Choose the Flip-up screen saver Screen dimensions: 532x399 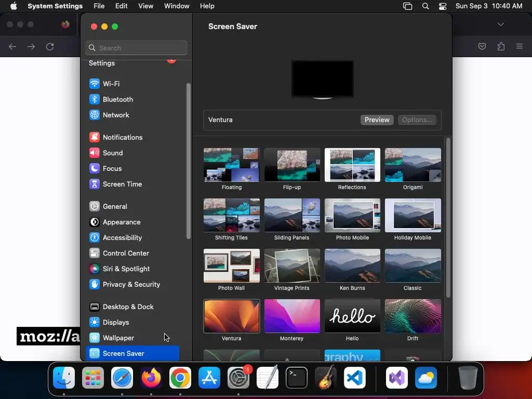(x=292, y=165)
